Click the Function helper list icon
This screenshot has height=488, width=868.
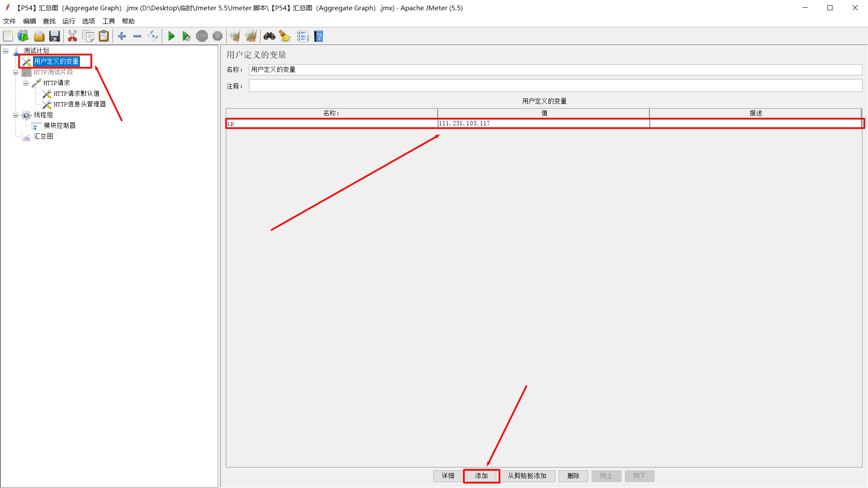[x=302, y=36]
